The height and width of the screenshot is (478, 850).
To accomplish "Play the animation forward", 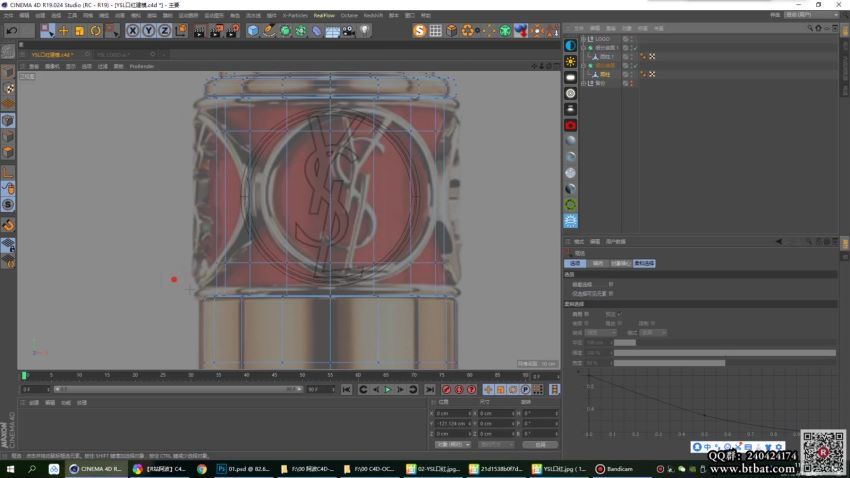I will point(388,390).
